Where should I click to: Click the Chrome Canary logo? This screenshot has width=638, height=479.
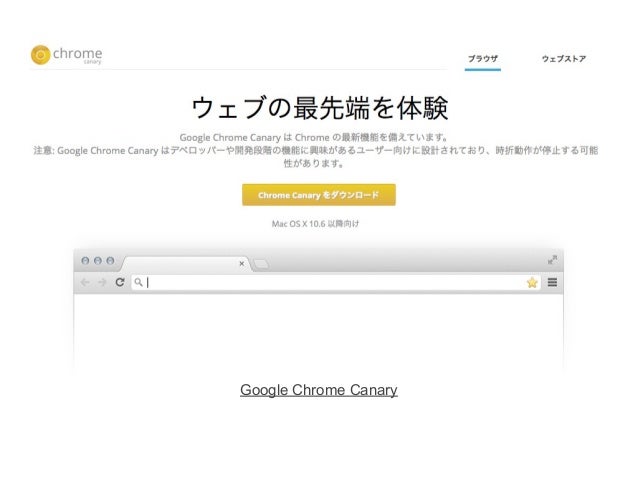pyautogui.click(x=66, y=55)
